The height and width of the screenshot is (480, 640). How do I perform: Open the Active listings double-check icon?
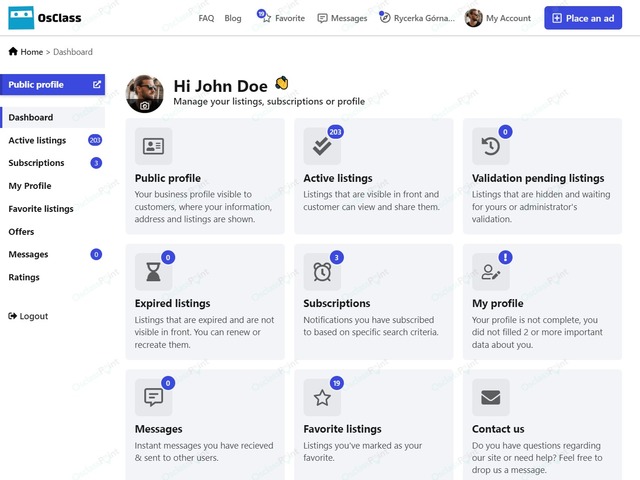tap(322, 146)
